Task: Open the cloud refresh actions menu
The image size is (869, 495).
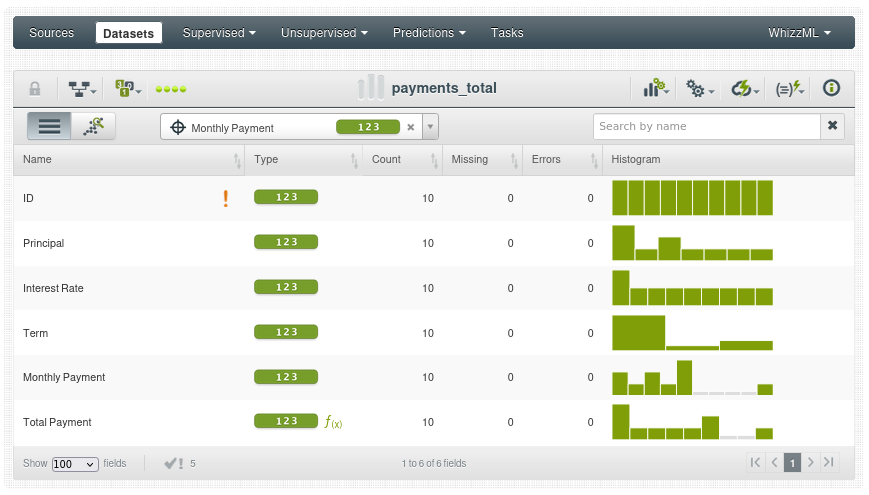Action: pos(745,89)
